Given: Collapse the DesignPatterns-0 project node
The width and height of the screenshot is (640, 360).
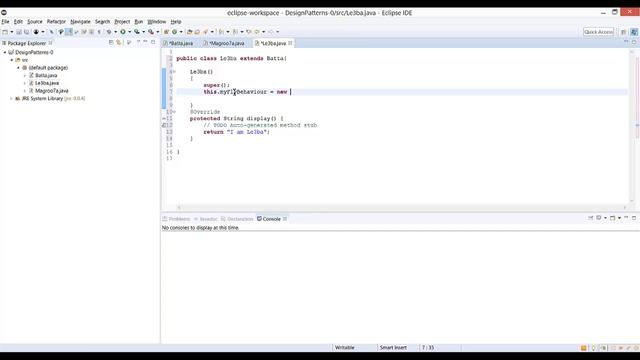Looking at the screenshot, I should pos(5,52).
